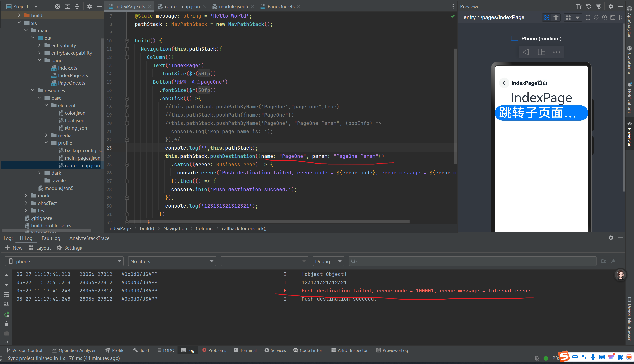
Task: Open the Problems tool window
Action: point(214,350)
